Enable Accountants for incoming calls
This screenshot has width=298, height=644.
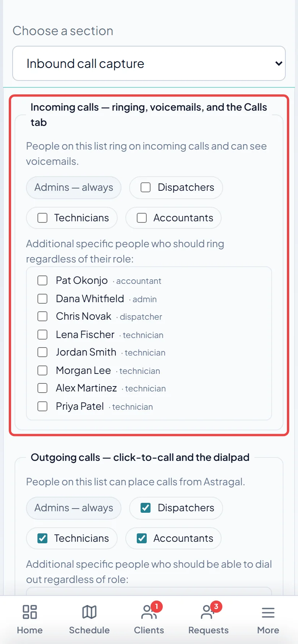pos(142,218)
